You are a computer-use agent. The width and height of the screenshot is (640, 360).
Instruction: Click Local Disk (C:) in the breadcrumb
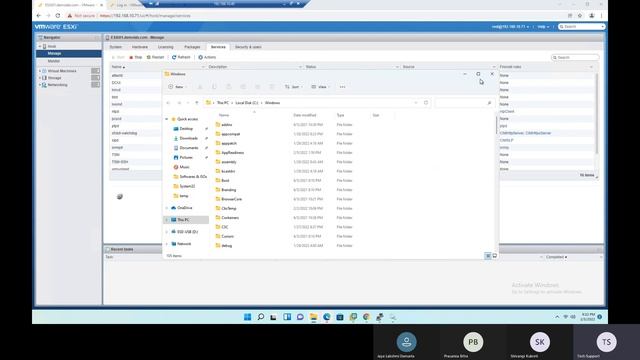coord(247,103)
